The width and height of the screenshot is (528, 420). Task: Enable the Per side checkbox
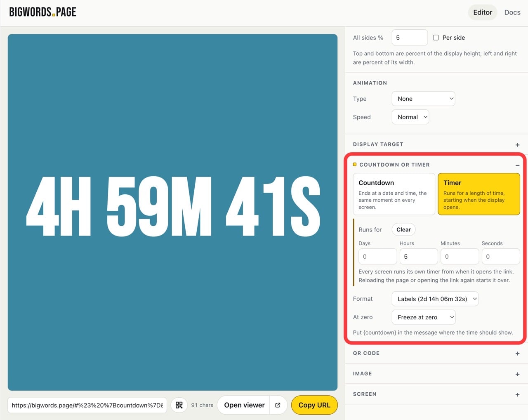pos(436,38)
